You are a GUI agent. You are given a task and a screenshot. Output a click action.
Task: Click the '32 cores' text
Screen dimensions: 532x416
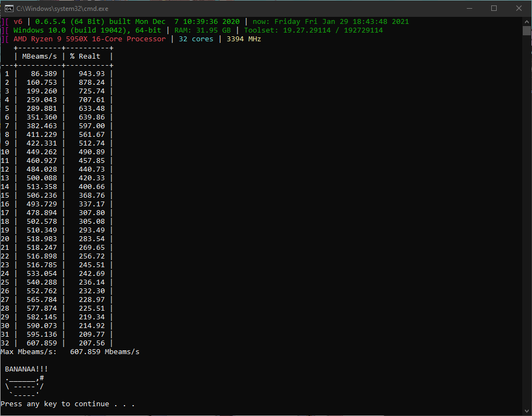(x=196, y=39)
